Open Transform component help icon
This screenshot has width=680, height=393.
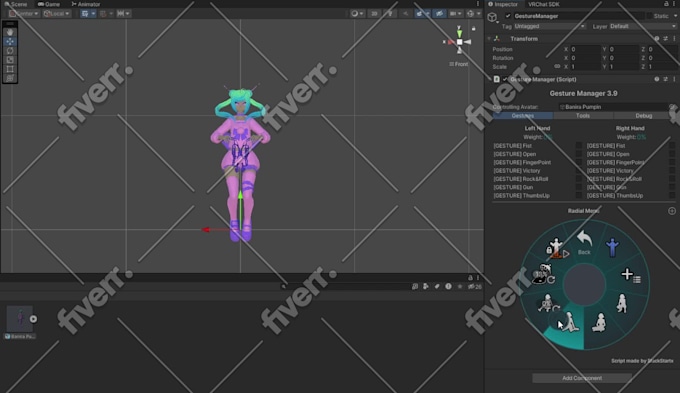coord(657,39)
